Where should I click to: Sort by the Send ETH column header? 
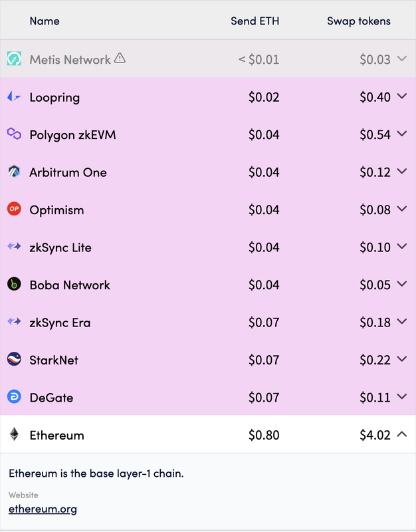click(255, 21)
